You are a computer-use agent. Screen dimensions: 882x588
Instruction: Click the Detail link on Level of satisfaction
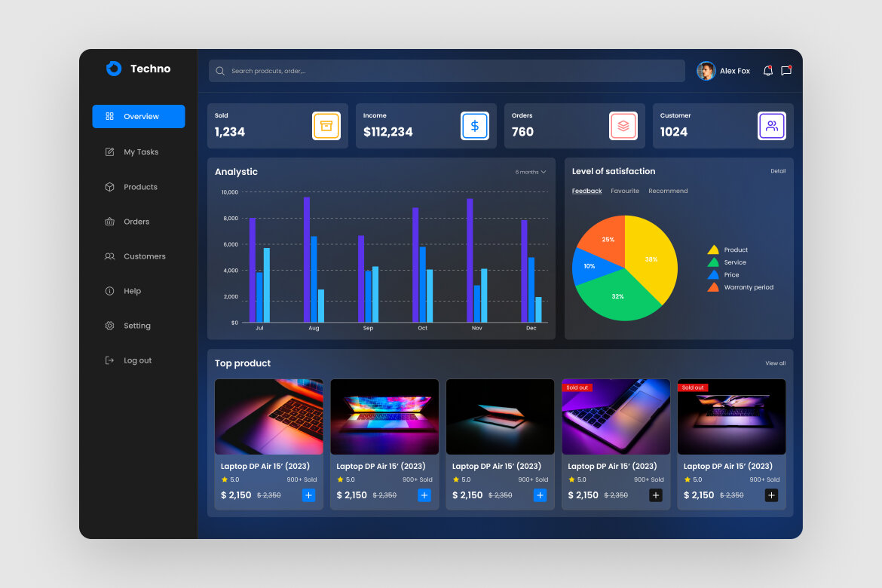pyautogui.click(x=778, y=171)
